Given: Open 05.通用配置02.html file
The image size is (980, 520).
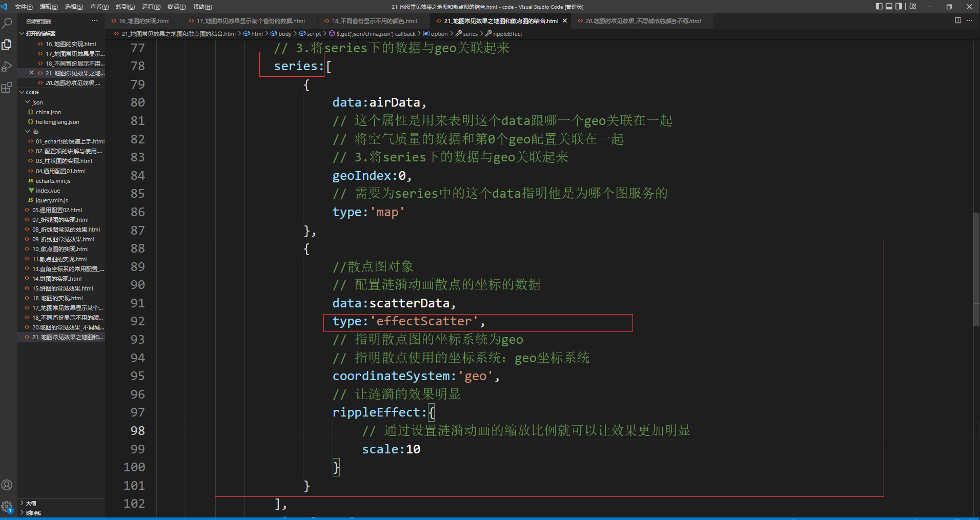Looking at the screenshot, I should [x=57, y=210].
